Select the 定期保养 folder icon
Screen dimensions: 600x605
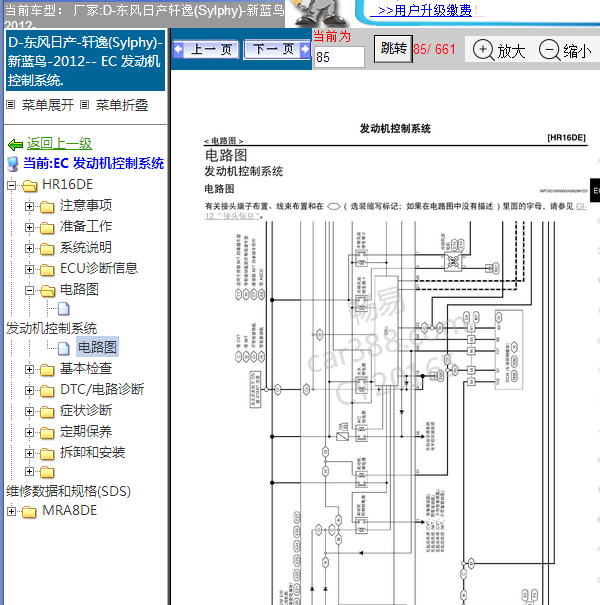(x=47, y=433)
